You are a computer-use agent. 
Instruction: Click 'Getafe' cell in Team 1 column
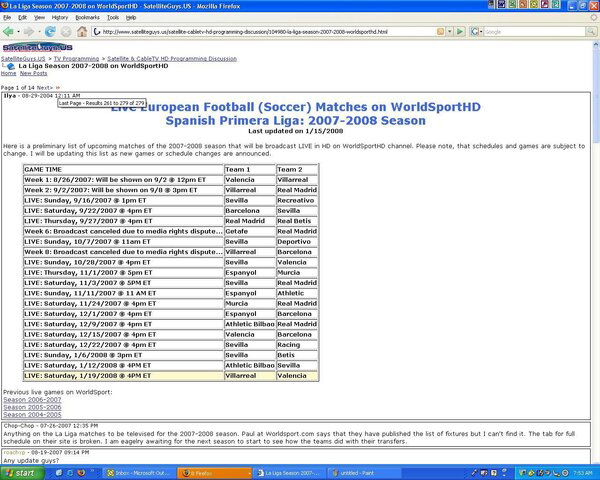(x=249, y=232)
